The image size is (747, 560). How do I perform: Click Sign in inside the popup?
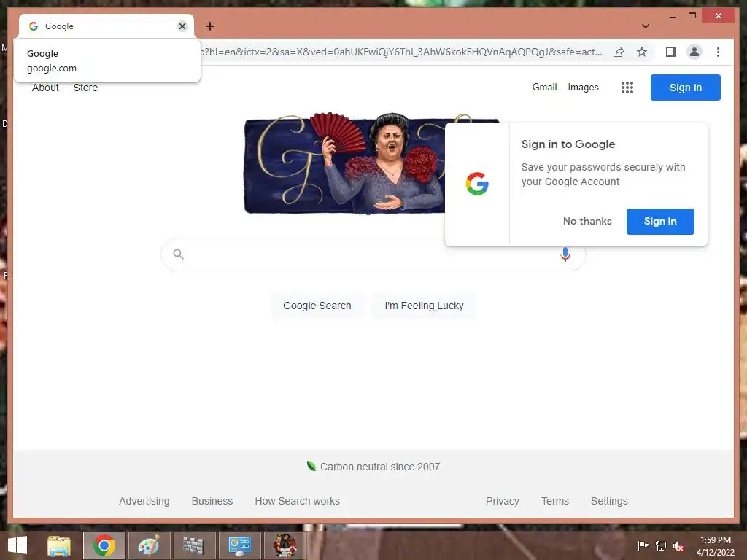point(659,222)
